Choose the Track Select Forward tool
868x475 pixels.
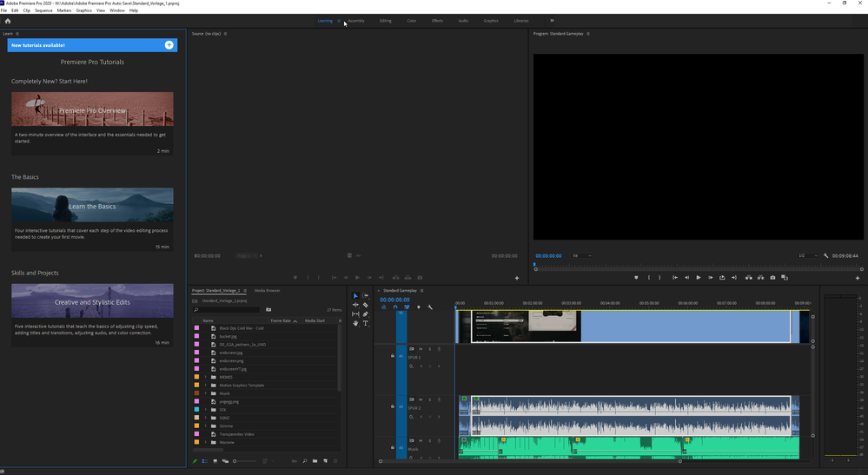coord(365,296)
